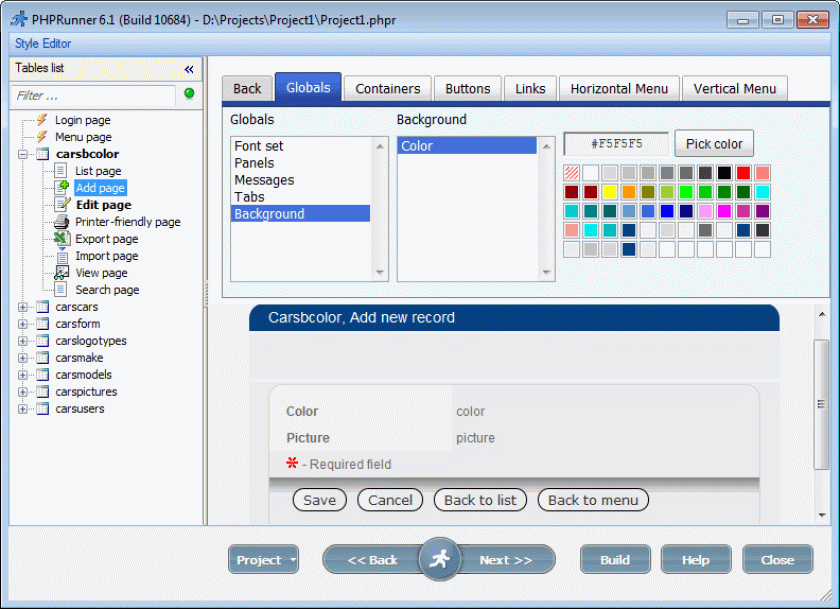
Task: Collapse the Tables list panel
Action: (x=189, y=69)
